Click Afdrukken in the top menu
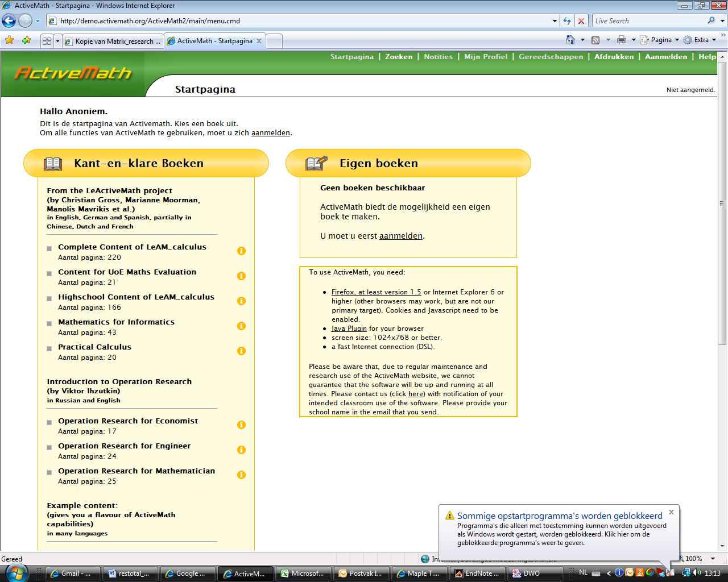 point(614,57)
